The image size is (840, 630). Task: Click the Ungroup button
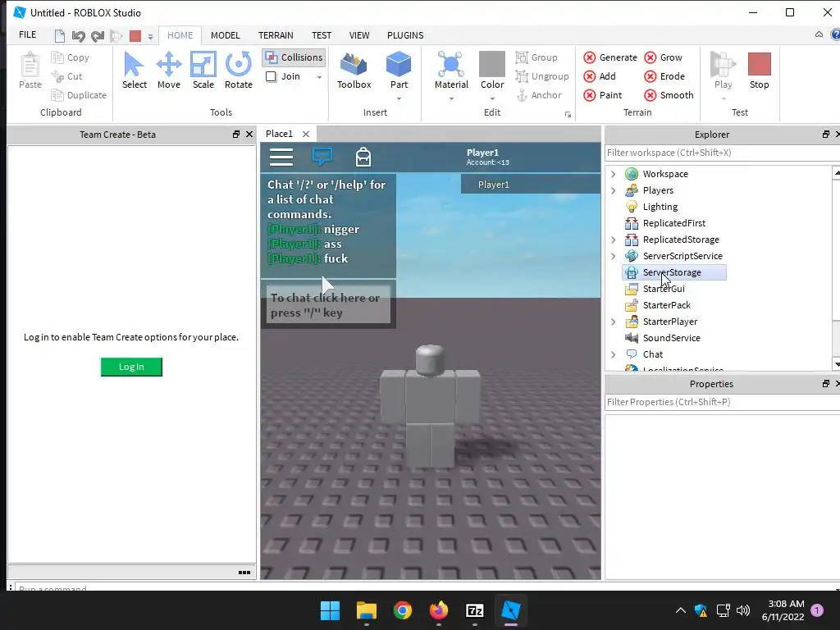[x=542, y=76]
